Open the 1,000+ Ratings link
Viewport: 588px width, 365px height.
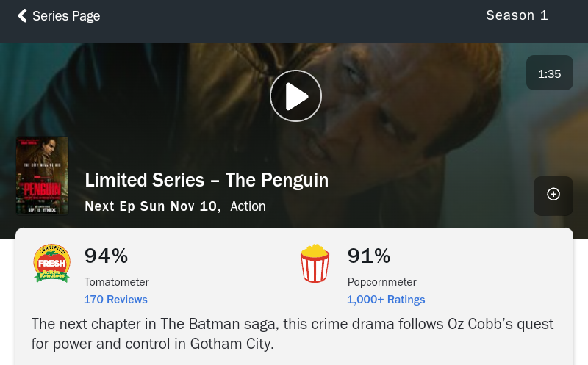pyautogui.click(x=386, y=300)
